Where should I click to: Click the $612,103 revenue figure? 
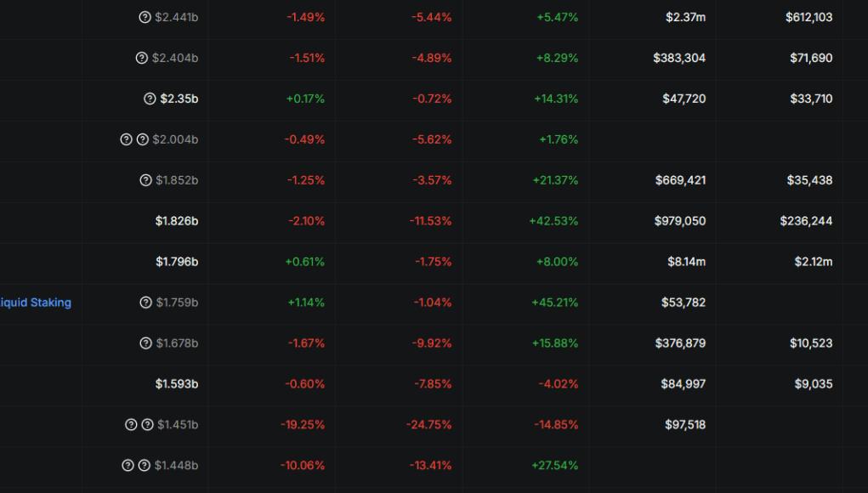point(808,17)
